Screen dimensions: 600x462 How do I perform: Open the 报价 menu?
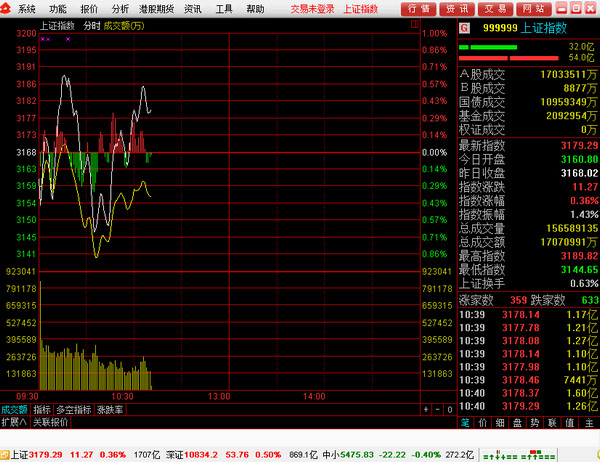pyautogui.click(x=89, y=8)
